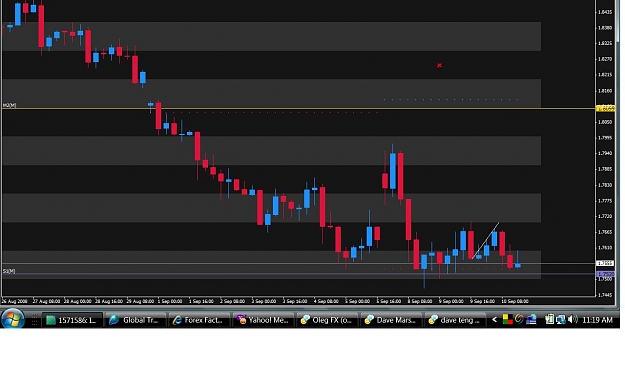
Task: Open the Windows Start menu orb
Action: (12, 319)
